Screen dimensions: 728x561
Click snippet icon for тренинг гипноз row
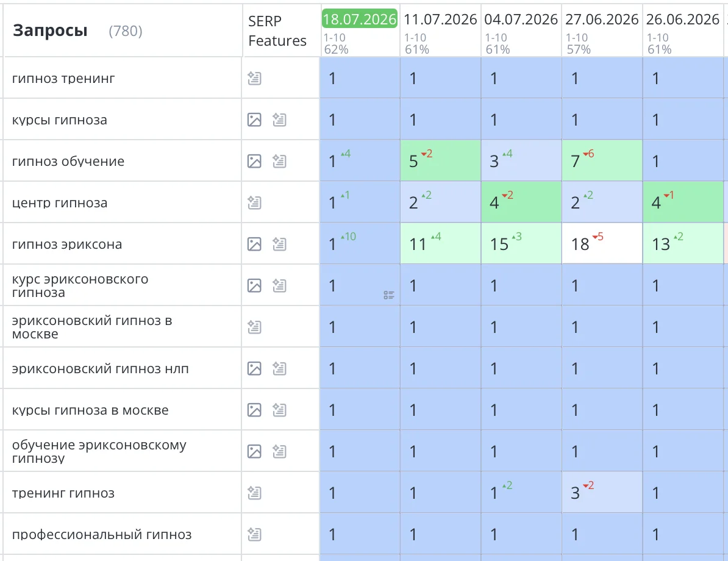point(254,493)
